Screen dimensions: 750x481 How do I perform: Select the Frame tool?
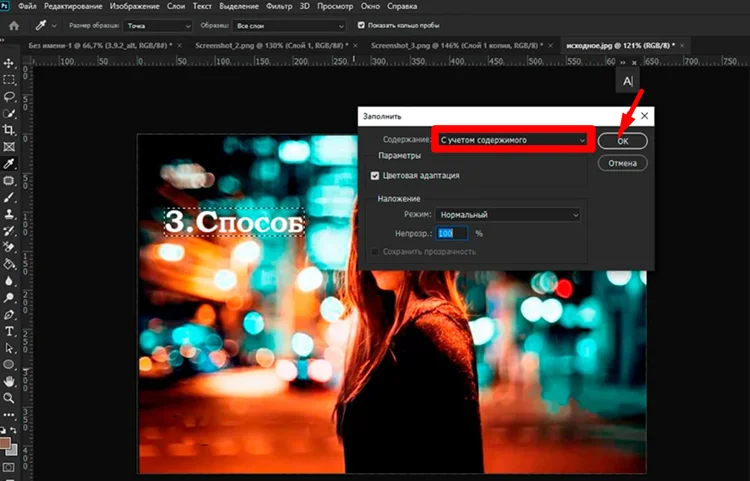point(9,147)
